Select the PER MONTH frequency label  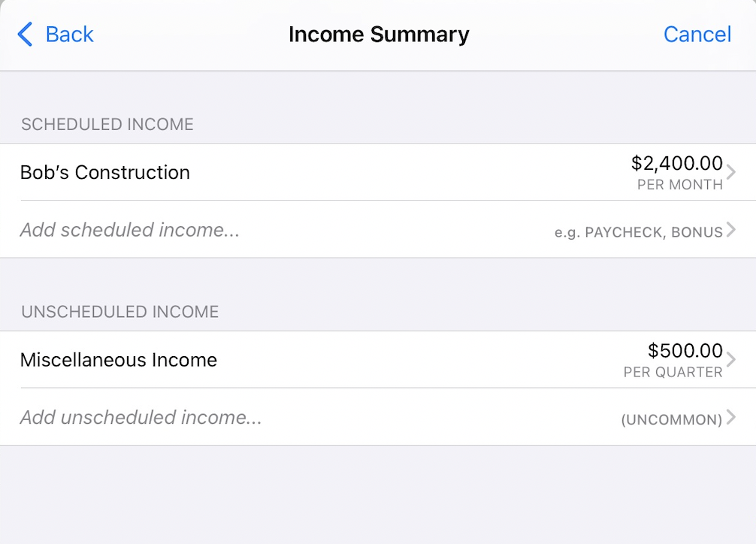click(x=679, y=185)
